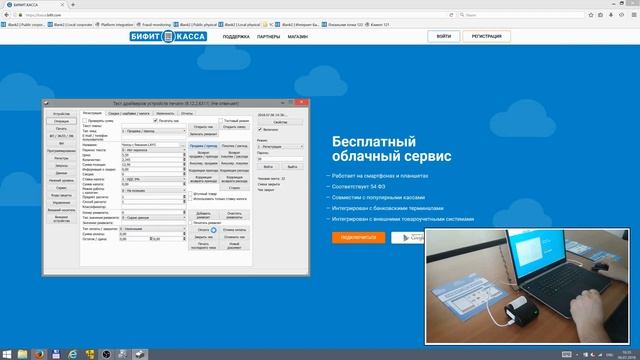This screenshot has width=640, height=360.
Task: Open Режим работы с налогом dropdown
Action: [x=153, y=190]
